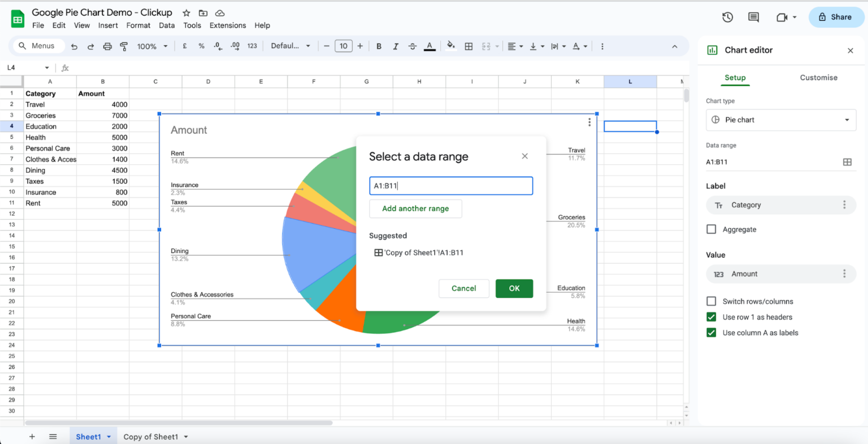This screenshot has width=868, height=444.
Task: Open the fill colour tool
Action: (450, 46)
